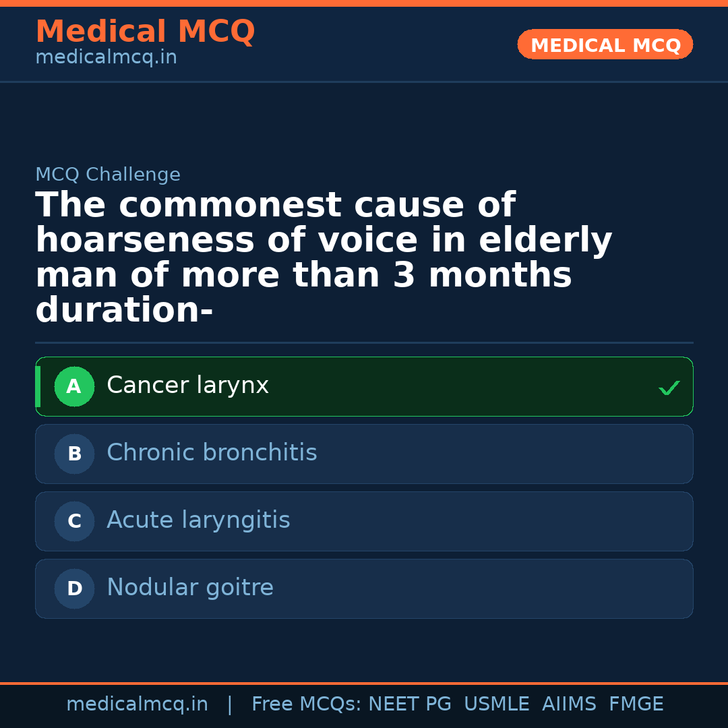Open the medicalmcq.in link in the footer
The width and height of the screenshot is (728, 728).
[137, 704]
